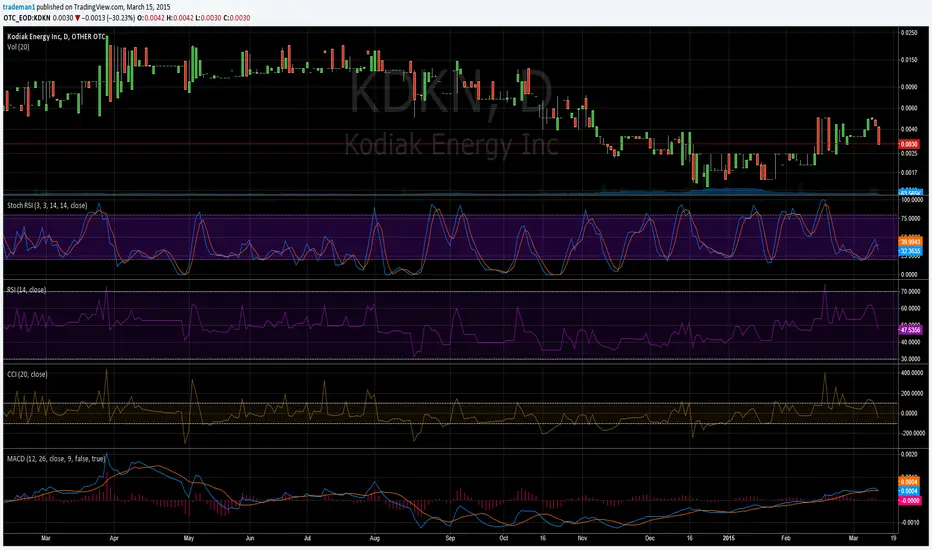
Task: Click the purple 47.5356 RSI value tag
Action: (x=910, y=329)
